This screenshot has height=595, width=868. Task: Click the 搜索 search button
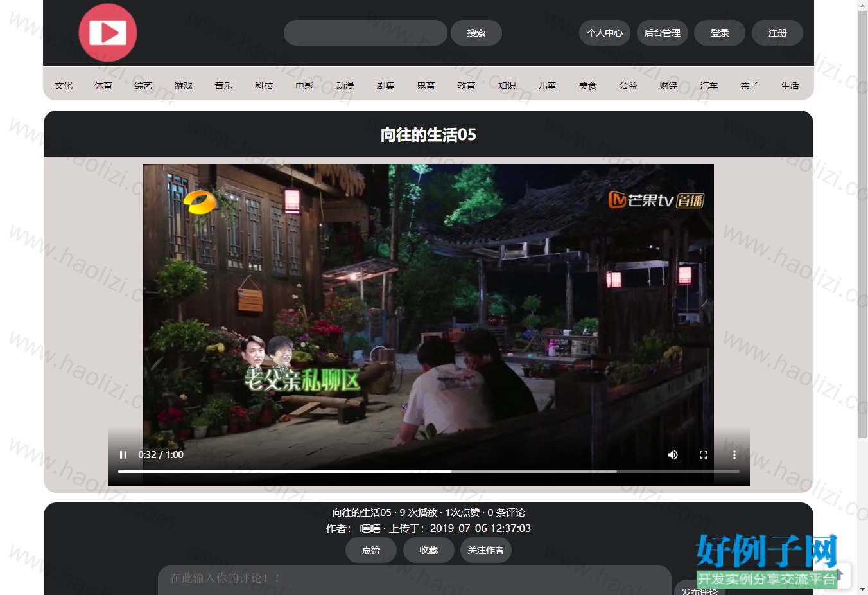tap(476, 33)
